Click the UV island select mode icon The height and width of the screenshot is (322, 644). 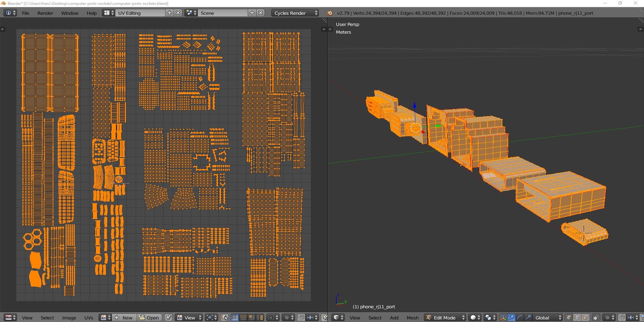(x=259, y=317)
